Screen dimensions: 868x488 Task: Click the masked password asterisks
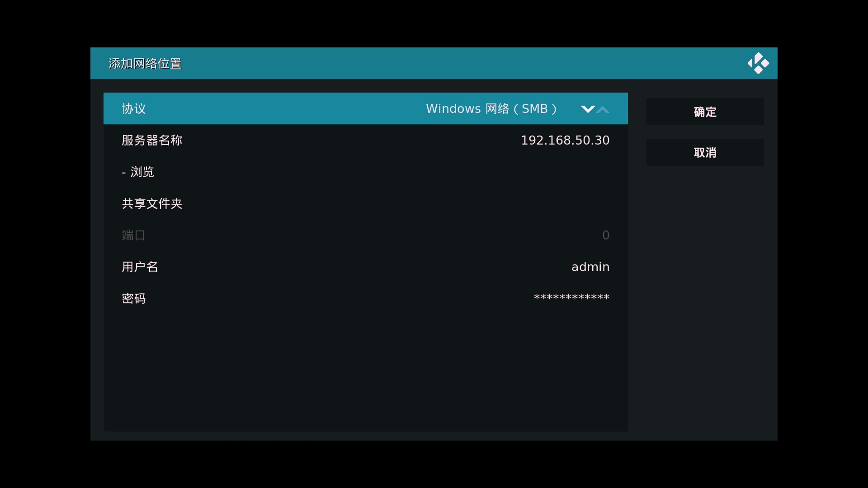tap(571, 297)
